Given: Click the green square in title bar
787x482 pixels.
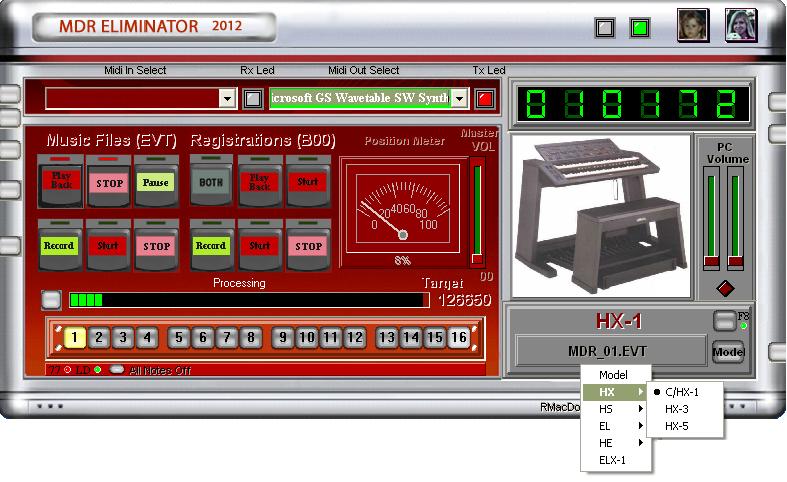Looking at the screenshot, I should click(x=639, y=28).
